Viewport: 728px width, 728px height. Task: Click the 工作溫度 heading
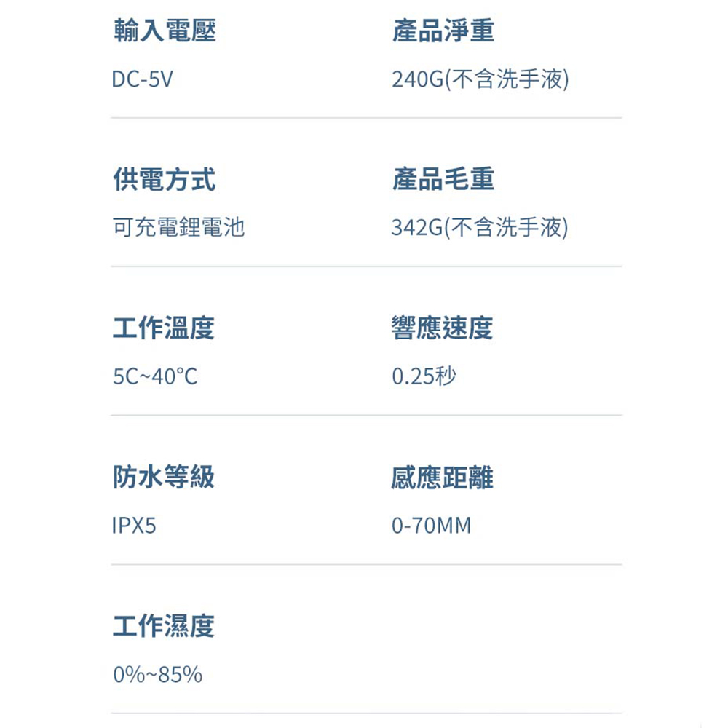[164, 328]
